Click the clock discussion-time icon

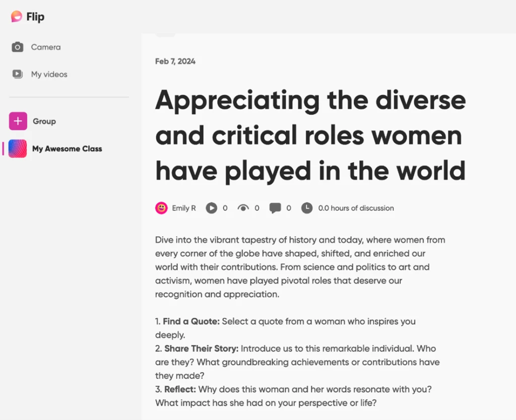pos(307,208)
